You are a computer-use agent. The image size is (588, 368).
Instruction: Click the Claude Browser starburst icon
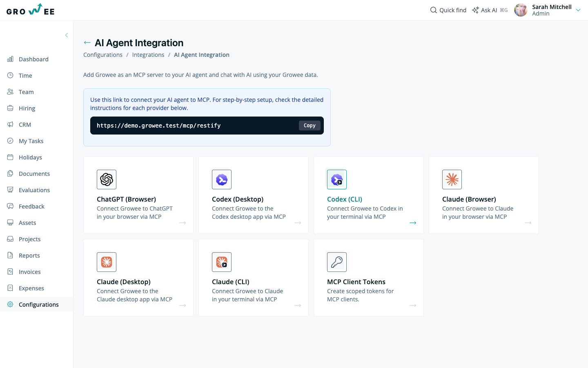452,180
